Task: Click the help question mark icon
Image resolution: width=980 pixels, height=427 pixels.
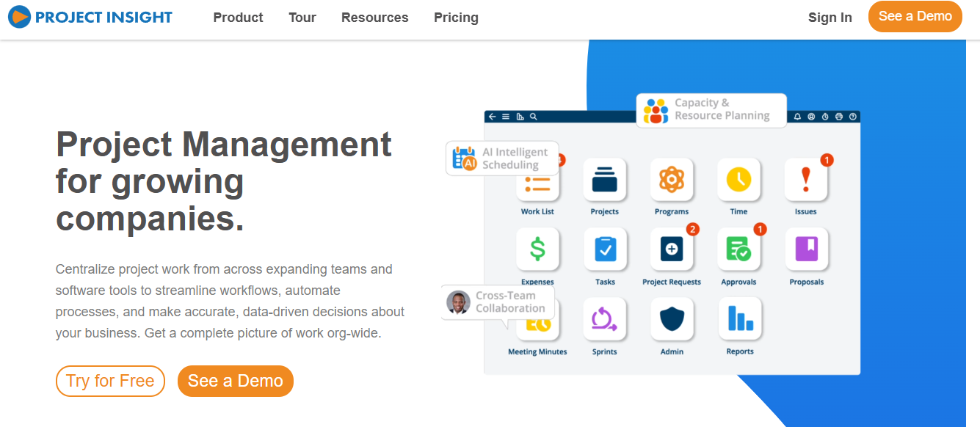Action: click(x=852, y=117)
